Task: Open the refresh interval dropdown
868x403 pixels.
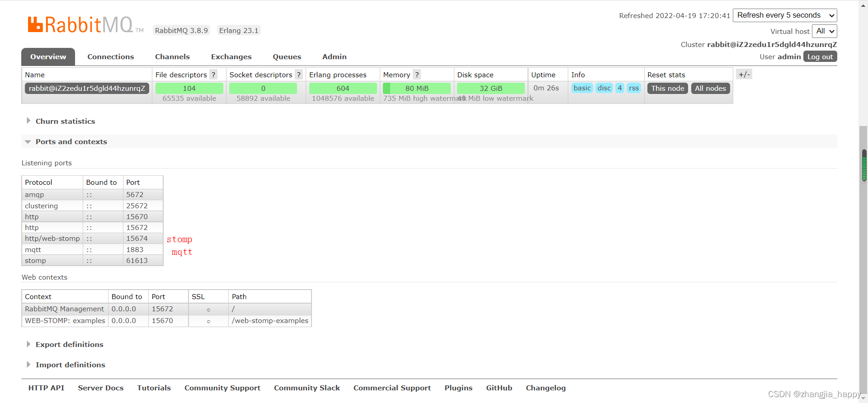Action: coord(785,15)
